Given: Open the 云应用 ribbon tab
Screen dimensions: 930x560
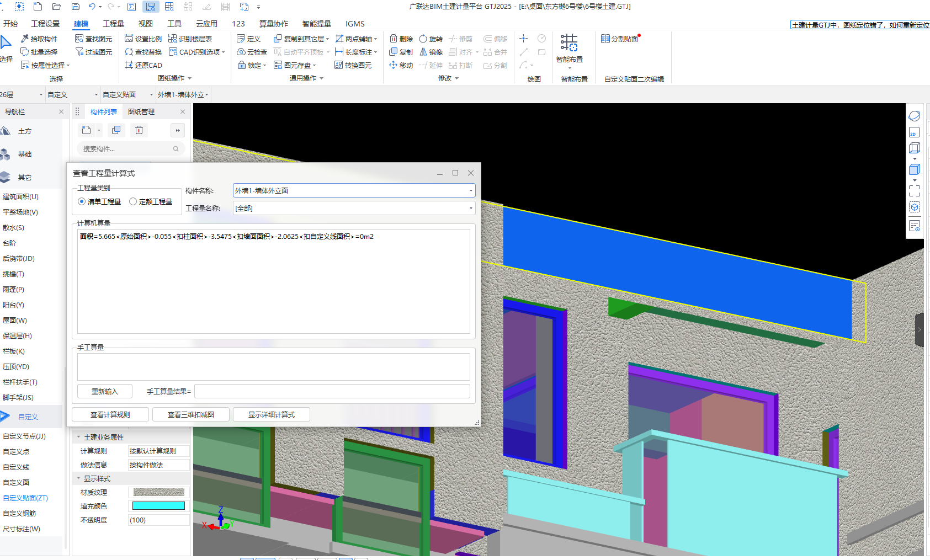Looking at the screenshot, I should pos(206,24).
